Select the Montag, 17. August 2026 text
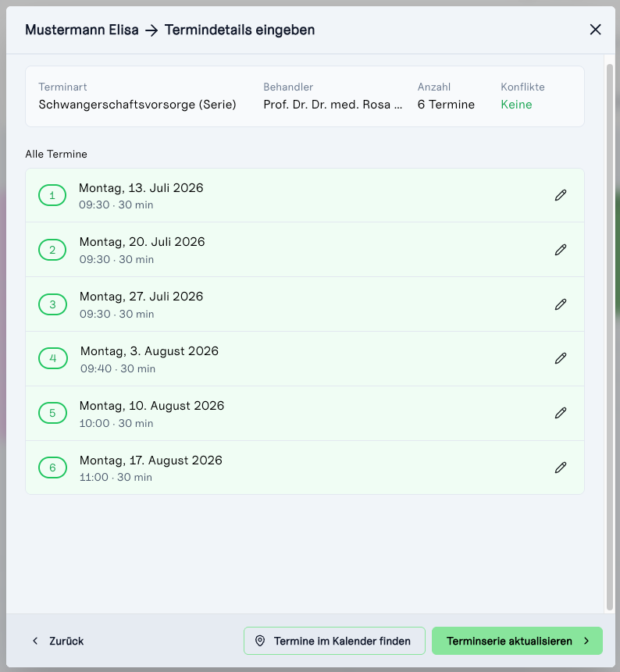 pos(151,460)
